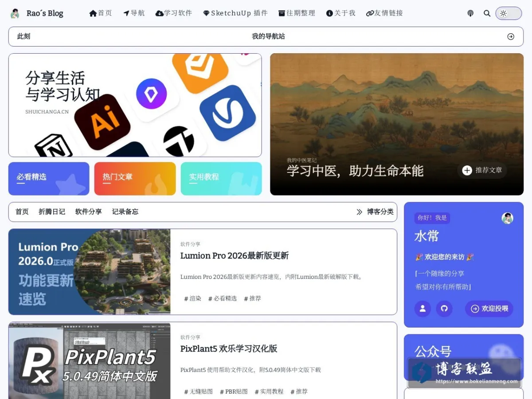532x399 pixels.
Task: Open the Lumion Pro 2026最新版更新 title
Action: click(235, 256)
